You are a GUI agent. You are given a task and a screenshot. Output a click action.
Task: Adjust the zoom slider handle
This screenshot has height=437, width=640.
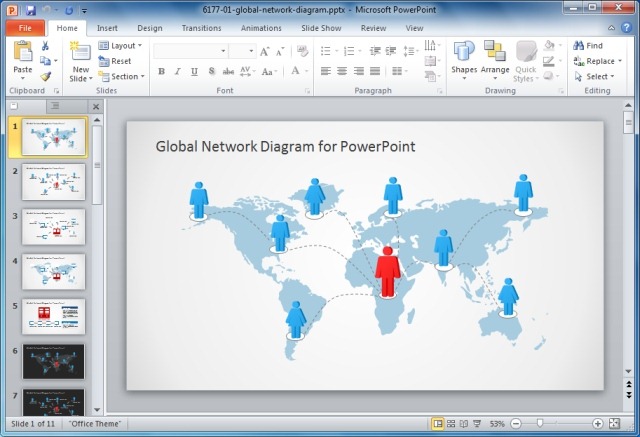tap(540, 424)
